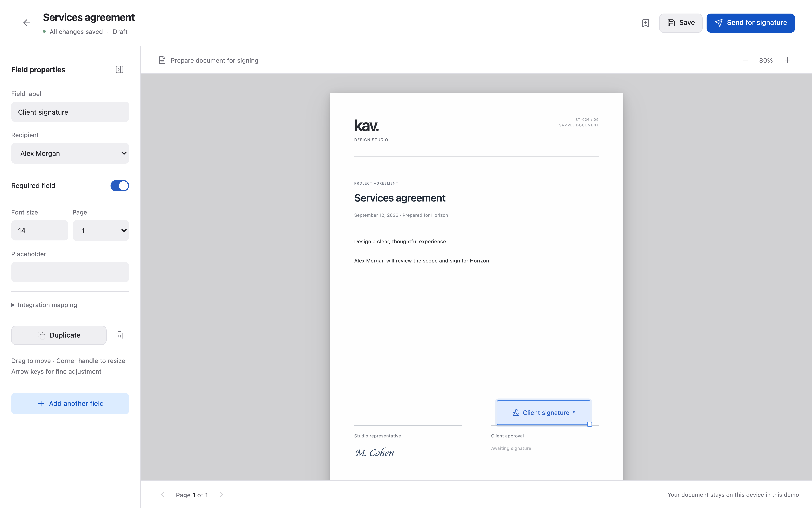Open the Page number dropdown
The width and height of the screenshot is (812, 508).
[x=101, y=230]
